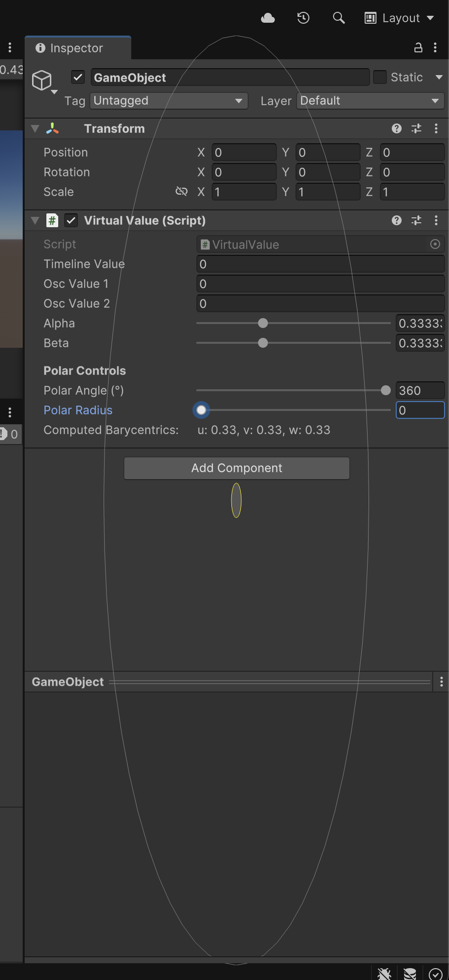Click the Alpha slider handle

click(263, 323)
